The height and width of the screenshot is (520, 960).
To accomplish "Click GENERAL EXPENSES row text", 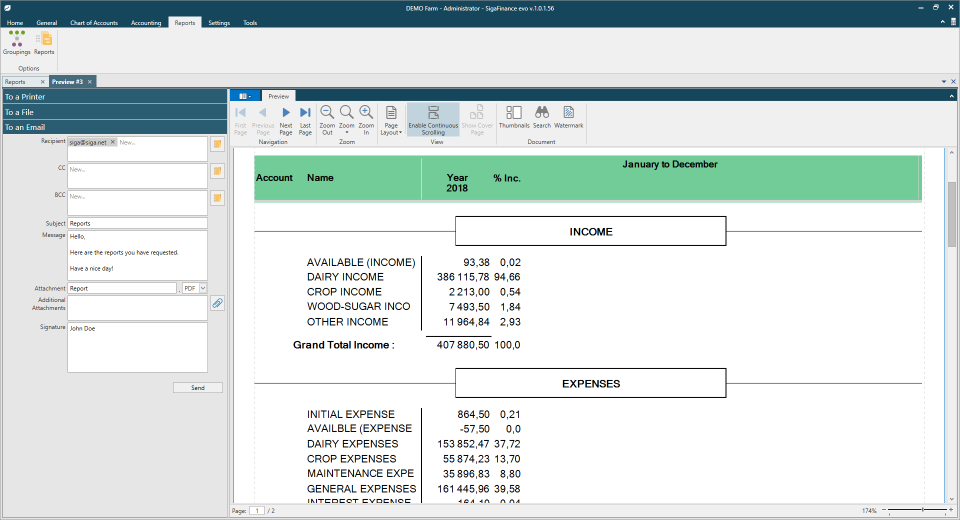I will point(361,489).
